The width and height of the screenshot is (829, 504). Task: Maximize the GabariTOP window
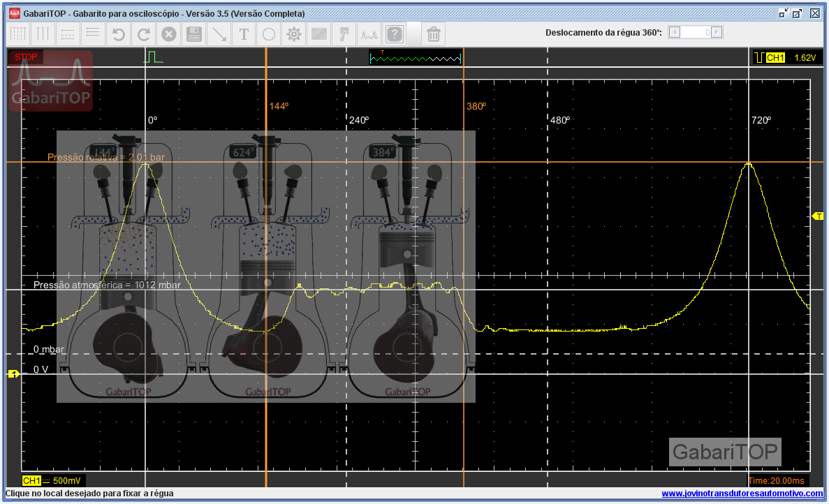[798, 13]
